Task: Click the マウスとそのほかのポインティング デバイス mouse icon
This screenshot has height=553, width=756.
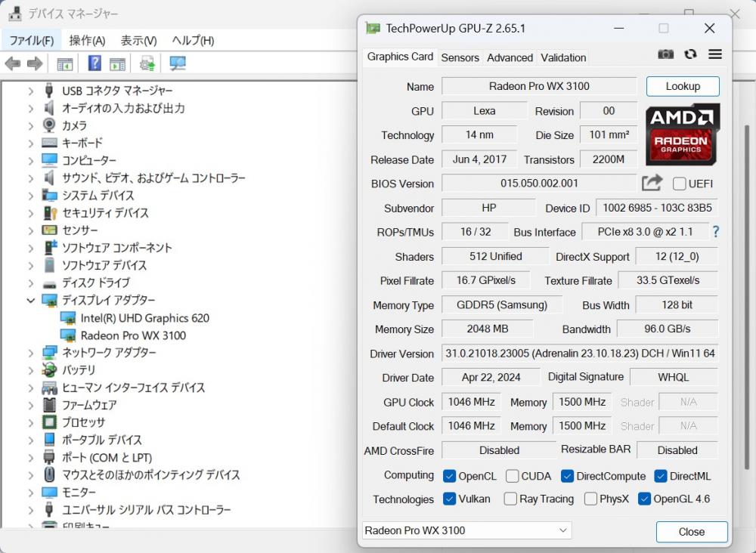Action: click(49, 475)
